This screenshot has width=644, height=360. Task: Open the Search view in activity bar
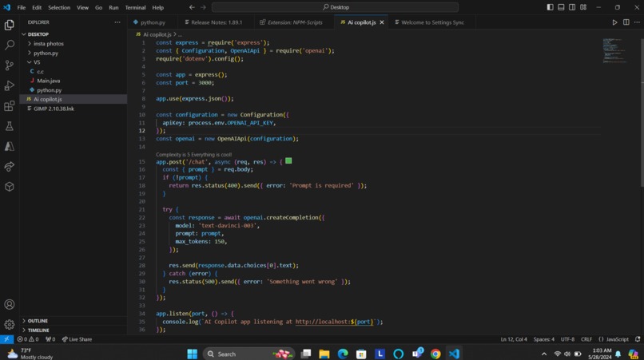coord(9,45)
